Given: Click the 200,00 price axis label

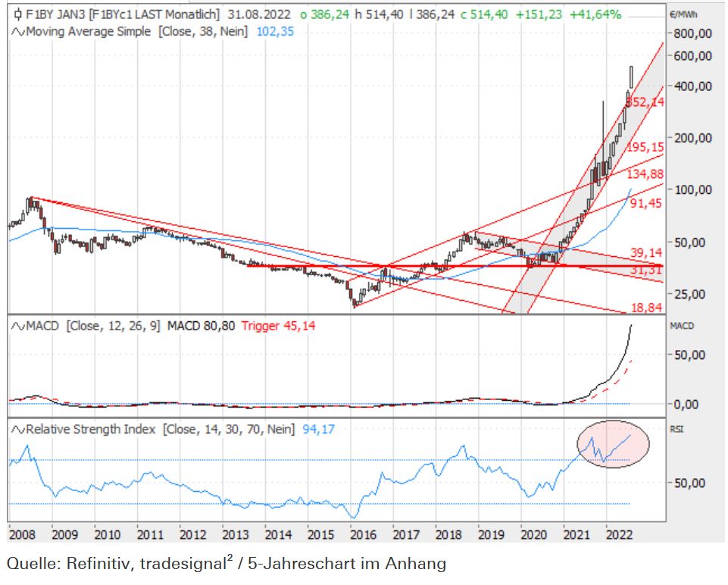Looking at the screenshot, I should [692, 138].
